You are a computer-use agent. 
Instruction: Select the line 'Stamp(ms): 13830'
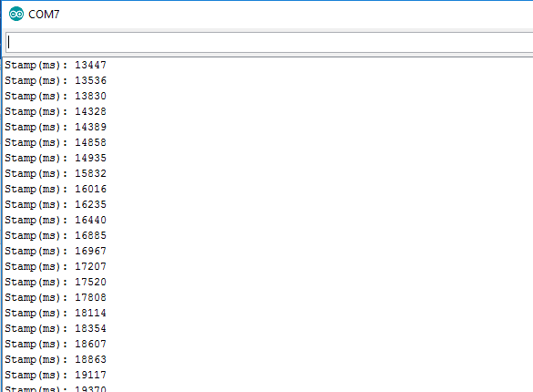(x=56, y=97)
